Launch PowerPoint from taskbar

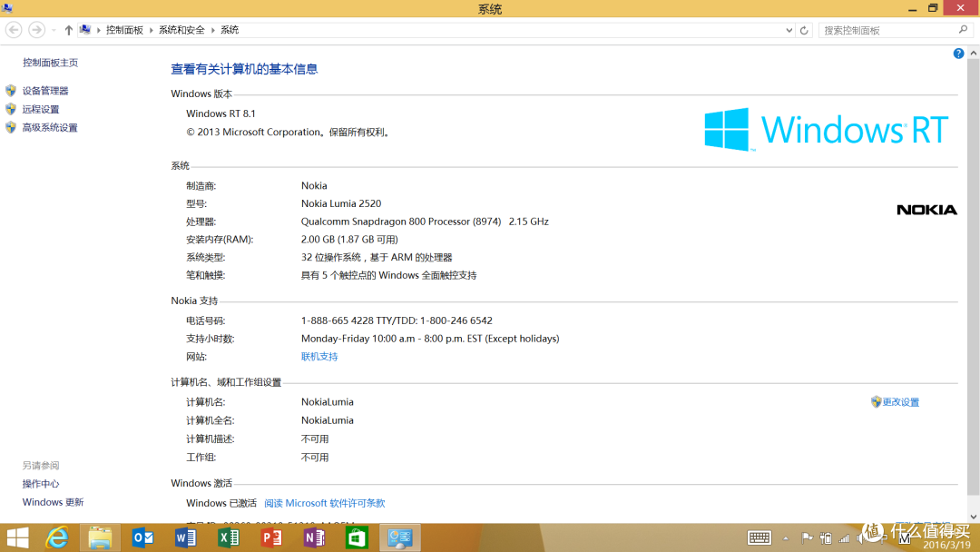pyautogui.click(x=271, y=537)
